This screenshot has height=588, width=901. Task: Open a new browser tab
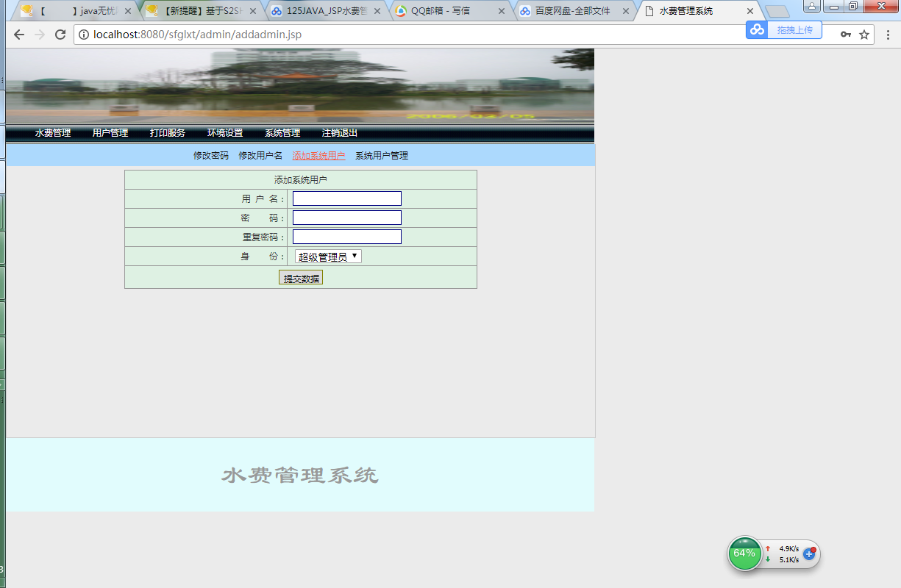click(x=777, y=12)
